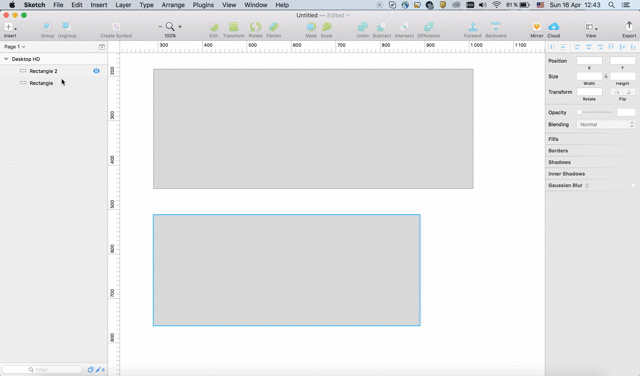Collapse the Desktop HD artboard tree
The image size is (640, 376).
(x=6, y=59)
